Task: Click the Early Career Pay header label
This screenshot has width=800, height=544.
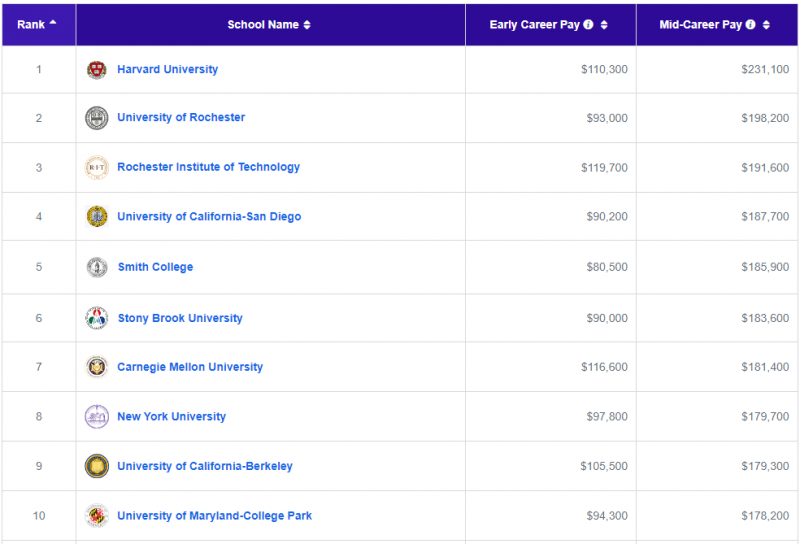Action: (534, 24)
